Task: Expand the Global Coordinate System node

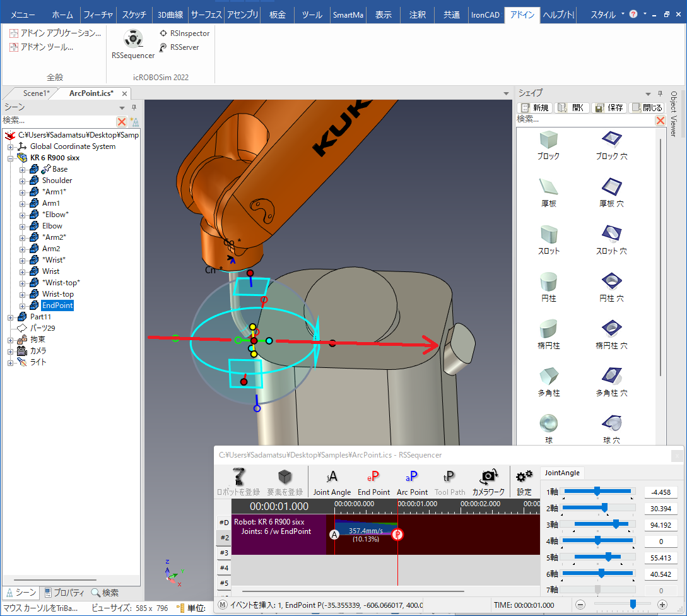Action: pos(11,147)
